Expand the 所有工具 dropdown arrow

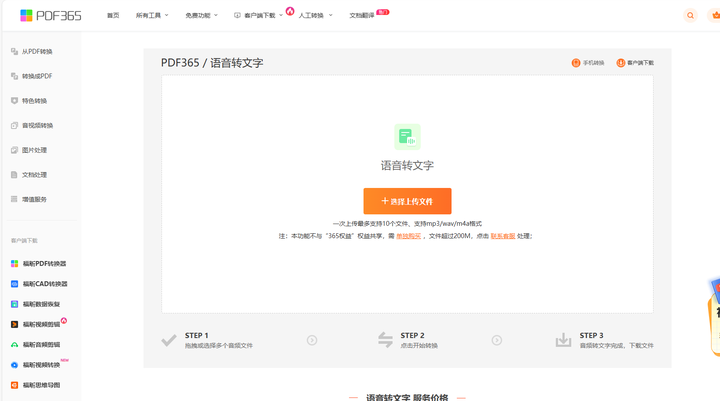click(x=167, y=16)
